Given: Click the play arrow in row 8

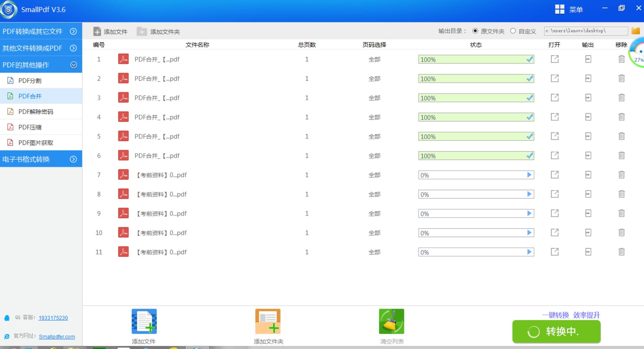Looking at the screenshot, I should tap(529, 194).
